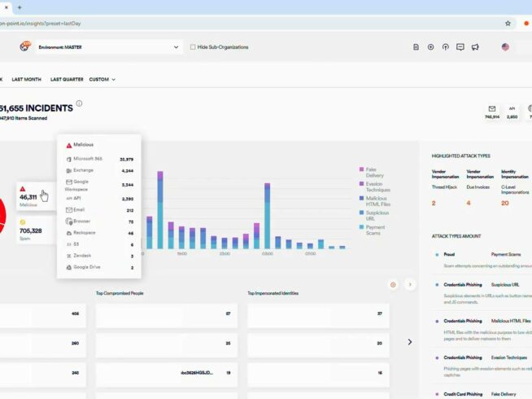Click small next arrow below the chart
The width and height of the screenshot is (532, 399).
click(x=410, y=284)
